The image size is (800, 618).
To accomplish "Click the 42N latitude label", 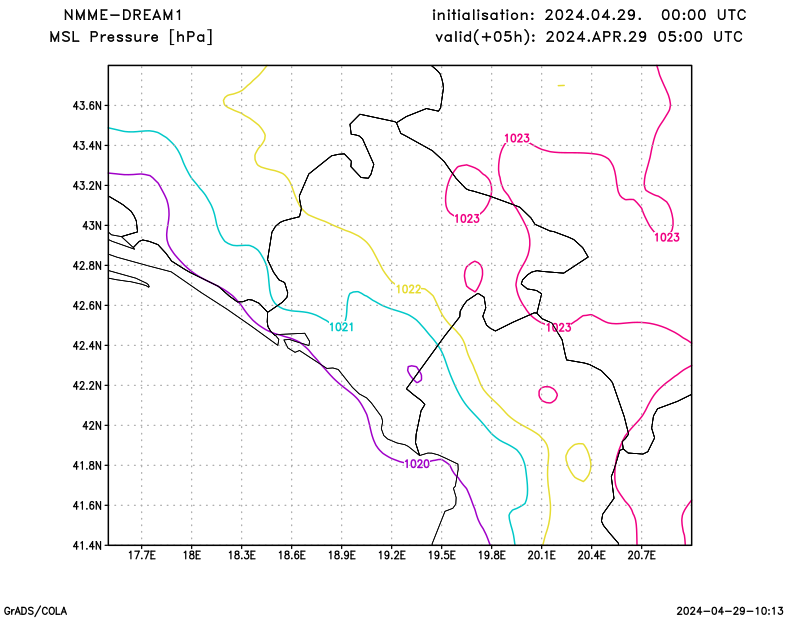I will [92, 426].
